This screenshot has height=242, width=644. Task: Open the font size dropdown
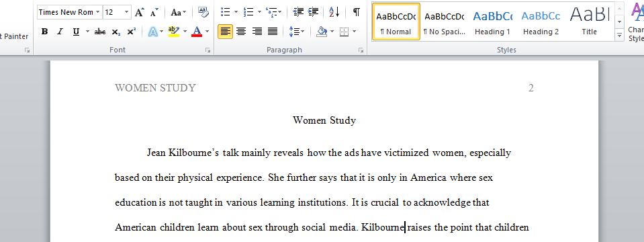[x=126, y=12]
